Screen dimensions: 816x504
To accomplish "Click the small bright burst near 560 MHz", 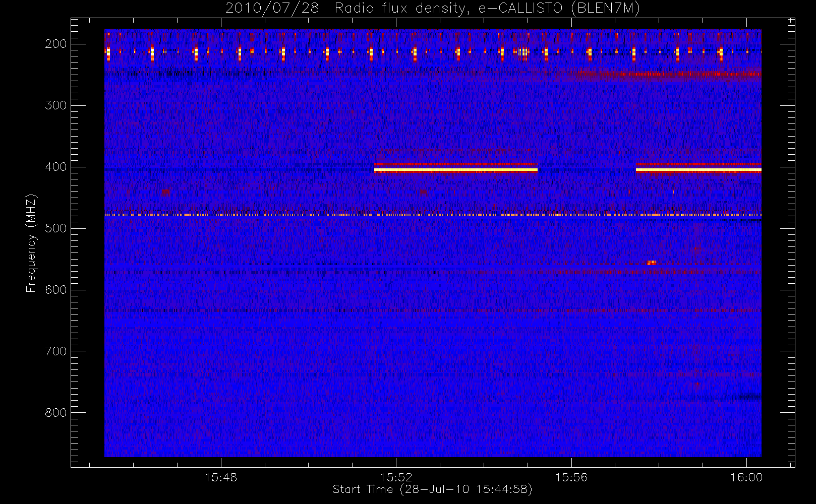I will coord(651,263).
